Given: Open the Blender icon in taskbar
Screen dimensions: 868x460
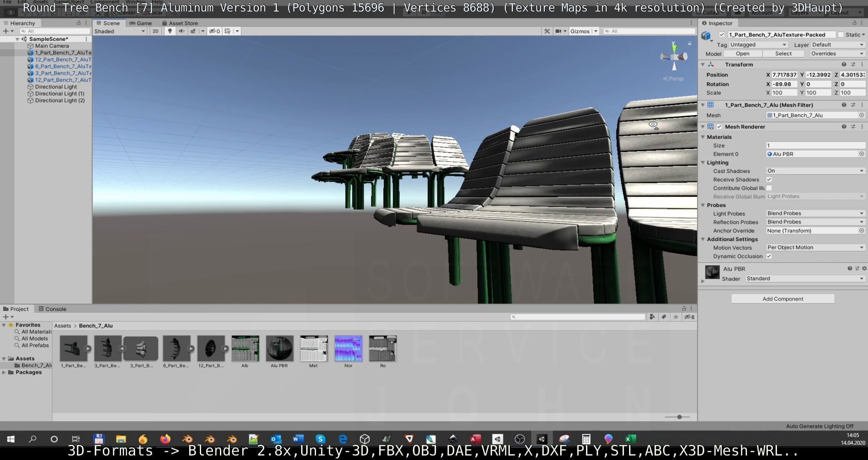Looking at the screenshot, I should [x=188, y=439].
